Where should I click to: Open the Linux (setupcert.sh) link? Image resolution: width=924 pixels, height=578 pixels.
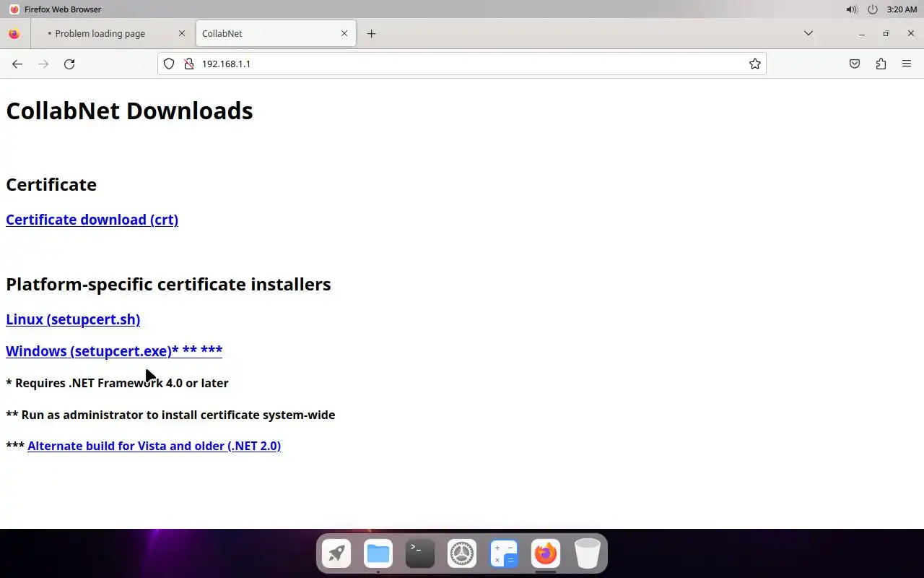[x=73, y=319]
